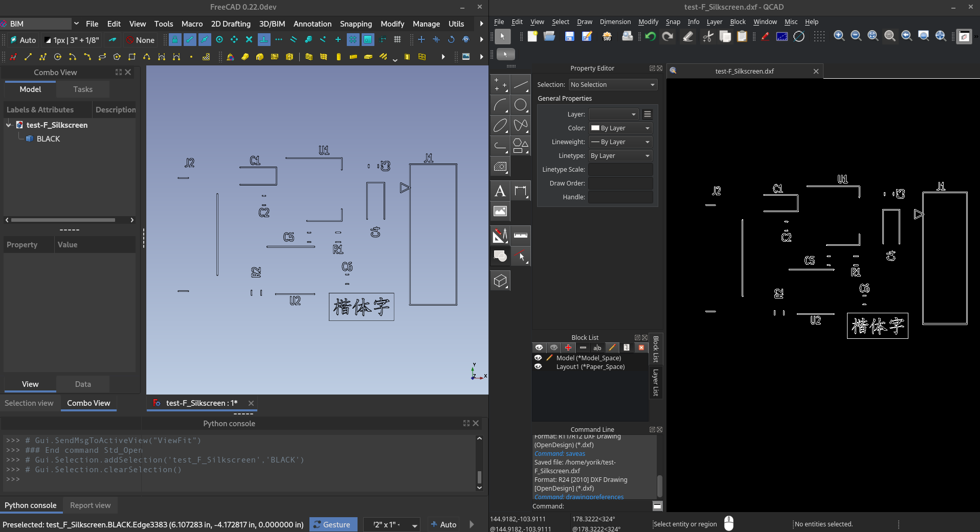Toggle the grid display in FreeCAD's snapping toolbar
980x532 pixels.
[397, 40]
